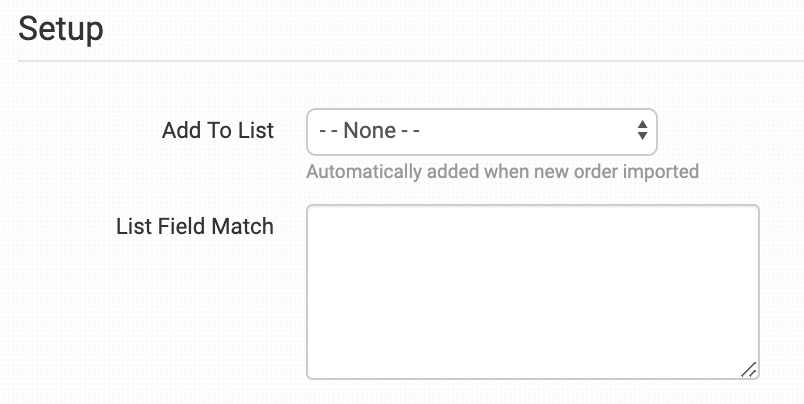Click inside the List Field Match text area
This screenshot has height=404, width=804.
(x=532, y=291)
